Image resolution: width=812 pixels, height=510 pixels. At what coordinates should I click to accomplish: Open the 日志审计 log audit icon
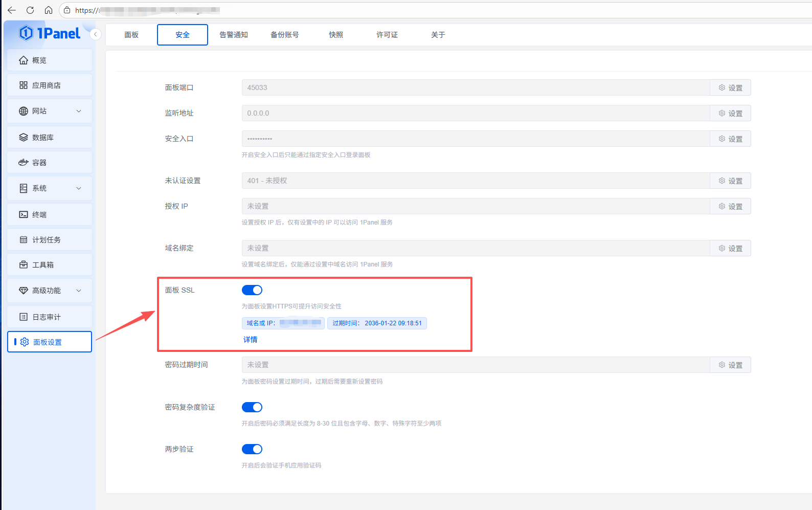pyautogui.click(x=24, y=317)
